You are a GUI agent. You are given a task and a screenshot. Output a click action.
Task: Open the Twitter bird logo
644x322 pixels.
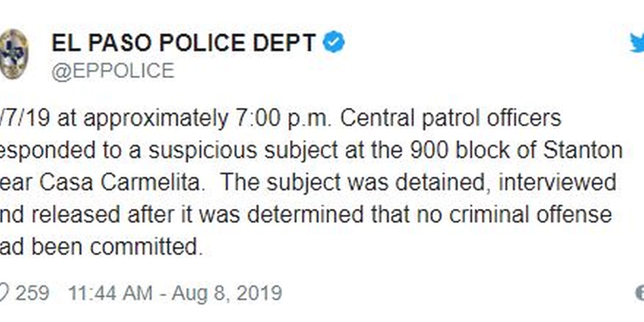[637, 42]
